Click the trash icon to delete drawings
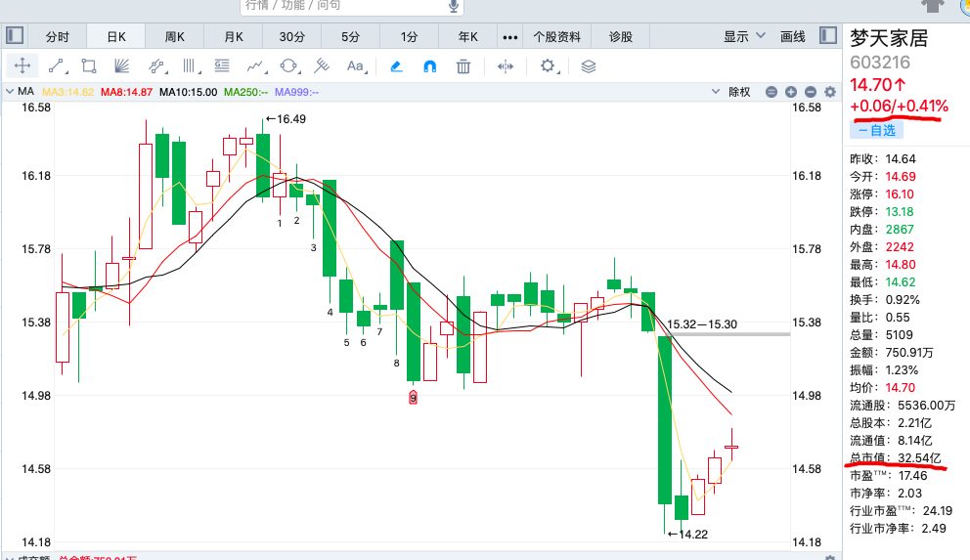The image size is (970, 560). [x=463, y=66]
